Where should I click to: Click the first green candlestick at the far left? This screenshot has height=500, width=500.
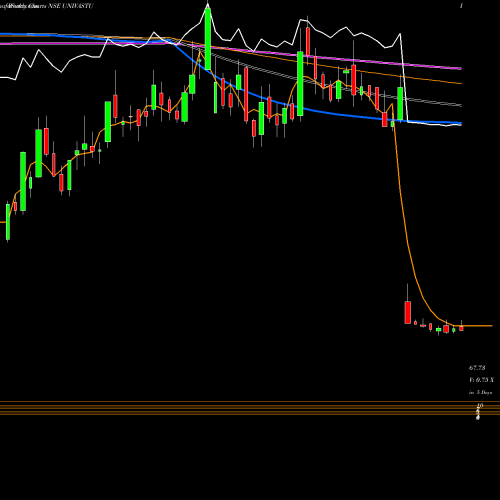pyautogui.click(x=8, y=222)
